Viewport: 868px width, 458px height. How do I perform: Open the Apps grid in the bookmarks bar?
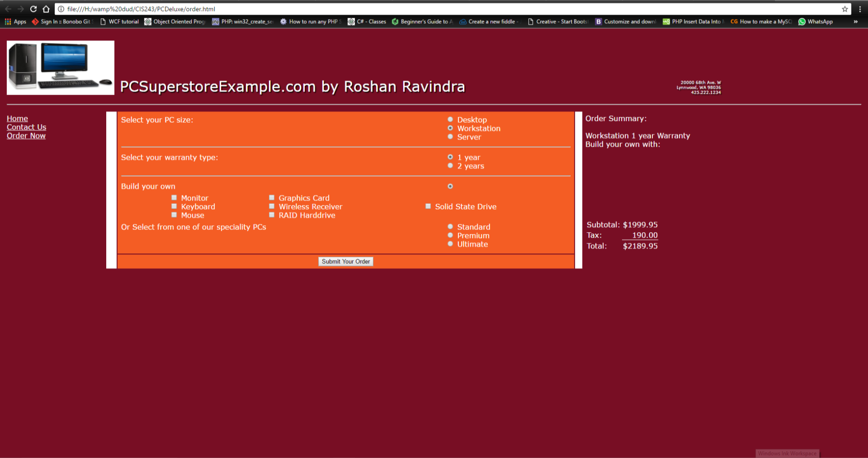point(15,22)
